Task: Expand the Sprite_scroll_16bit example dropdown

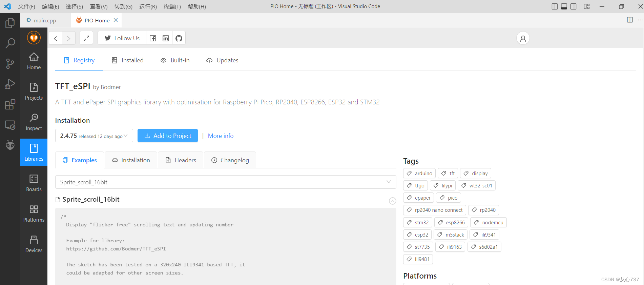Action: [226, 182]
